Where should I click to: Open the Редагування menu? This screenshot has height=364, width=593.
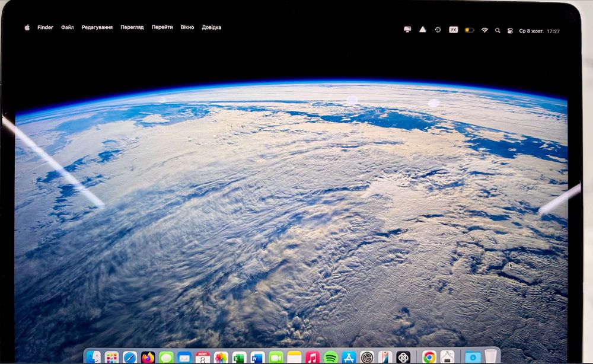[97, 27]
